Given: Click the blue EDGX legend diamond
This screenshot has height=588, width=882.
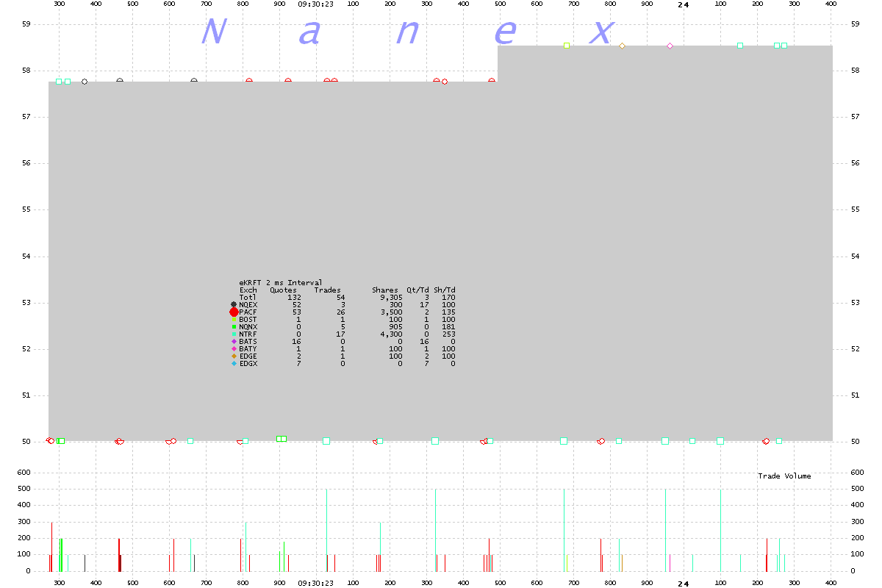Looking at the screenshot, I should [234, 363].
